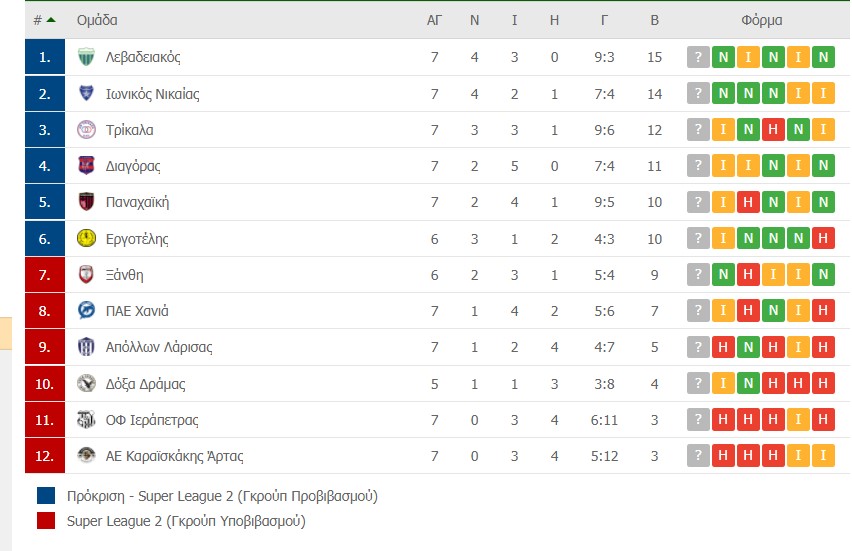Click the Εργοτέλης yellow team logo
Viewport: 852px width, 551px height.
point(87,239)
